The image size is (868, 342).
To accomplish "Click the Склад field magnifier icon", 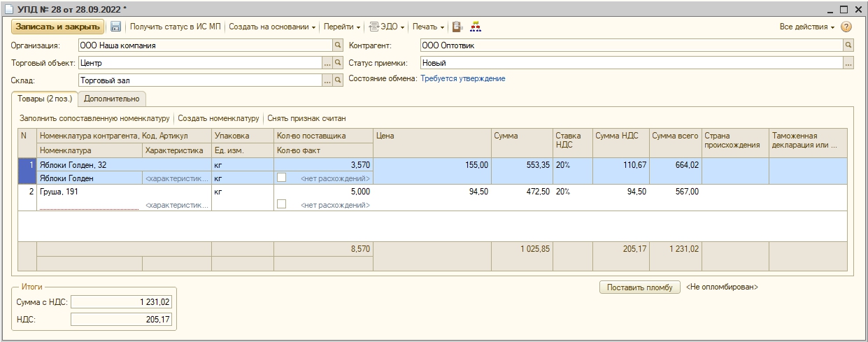I will [x=337, y=80].
